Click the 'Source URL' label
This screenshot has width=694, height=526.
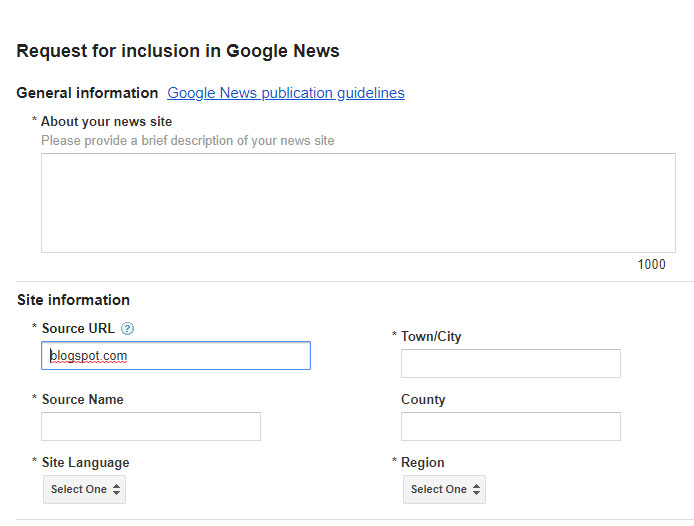[x=78, y=329]
